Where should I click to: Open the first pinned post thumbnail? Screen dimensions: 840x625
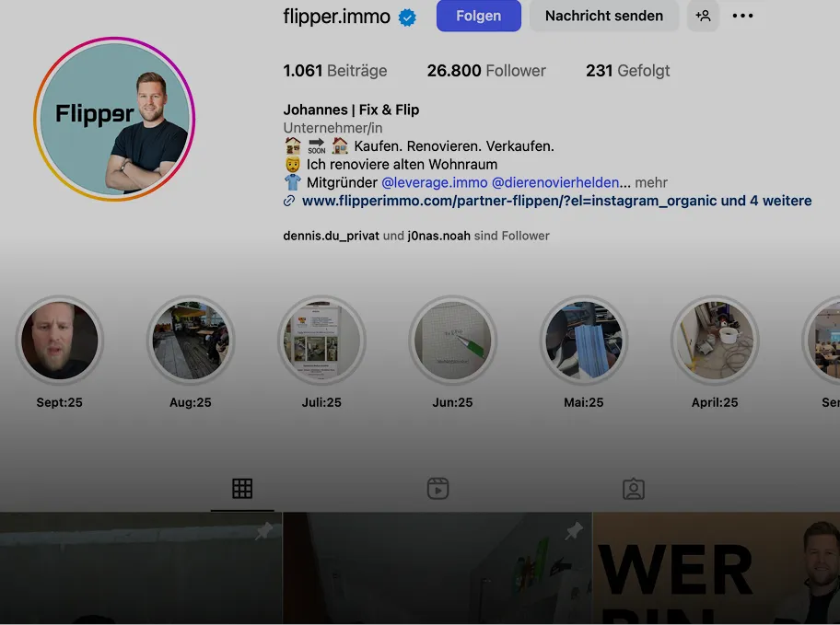pyautogui.click(x=141, y=568)
